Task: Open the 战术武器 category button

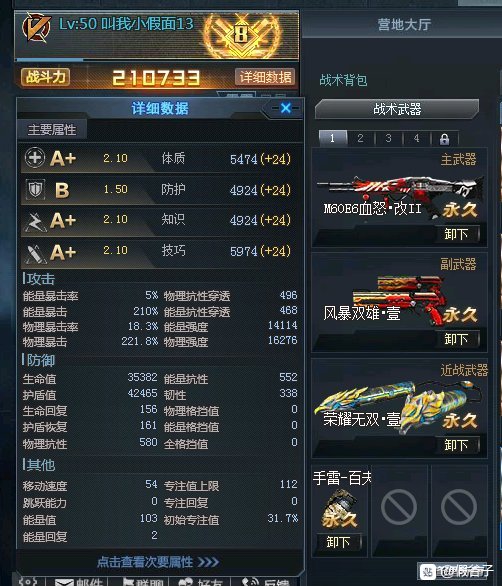Action: 397,109
